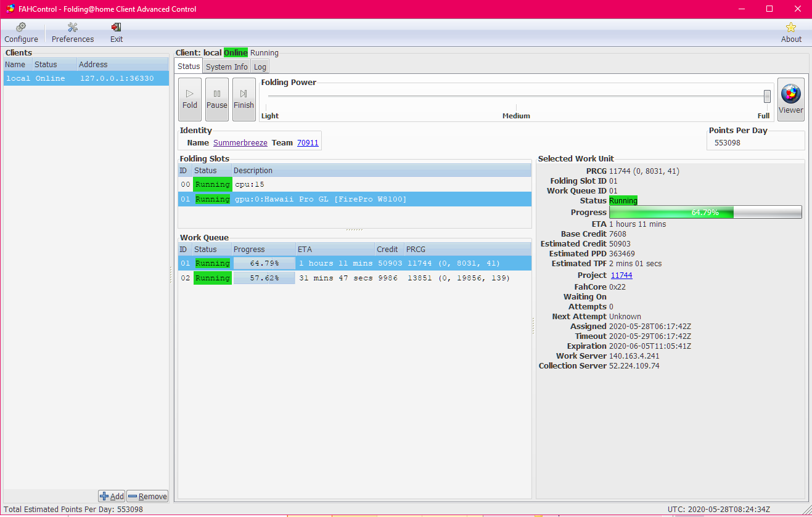The width and height of the screenshot is (812, 517).
Task: Open Preferences from the toolbar
Action: 73,33
